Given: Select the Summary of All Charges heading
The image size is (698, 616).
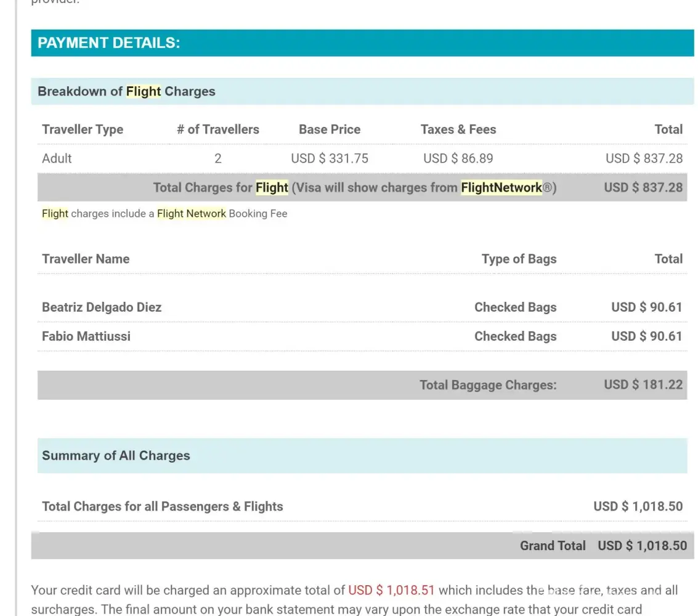Looking at the screenshot, I should coord(116,456).
